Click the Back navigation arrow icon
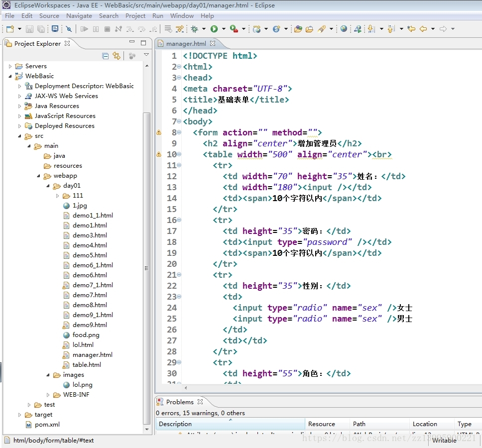The image size is (482, 448). (423, 29)
